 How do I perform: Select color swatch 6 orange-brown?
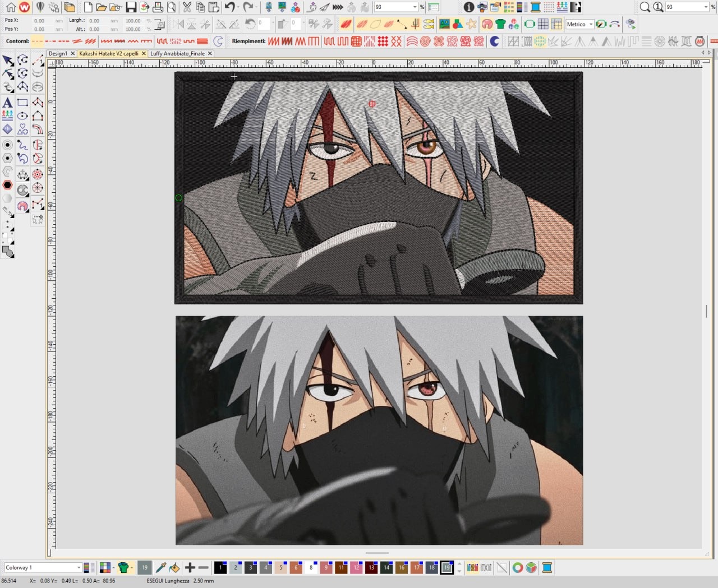[296, 568]
